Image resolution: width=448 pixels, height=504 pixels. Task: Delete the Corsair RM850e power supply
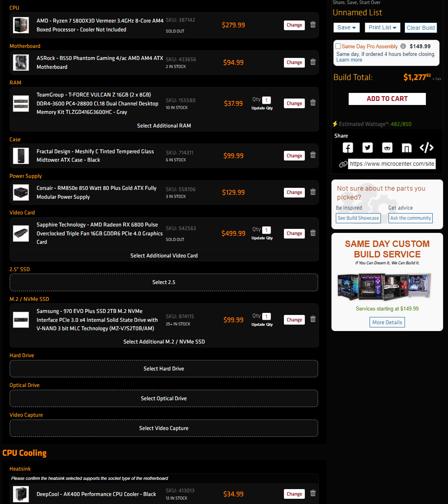(x=313, y=192)
